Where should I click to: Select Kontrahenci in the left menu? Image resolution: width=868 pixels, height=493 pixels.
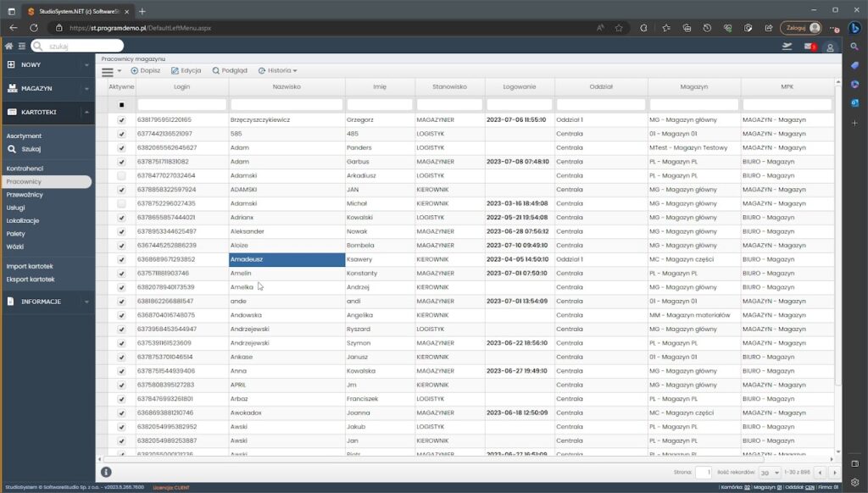click(25, 169)
